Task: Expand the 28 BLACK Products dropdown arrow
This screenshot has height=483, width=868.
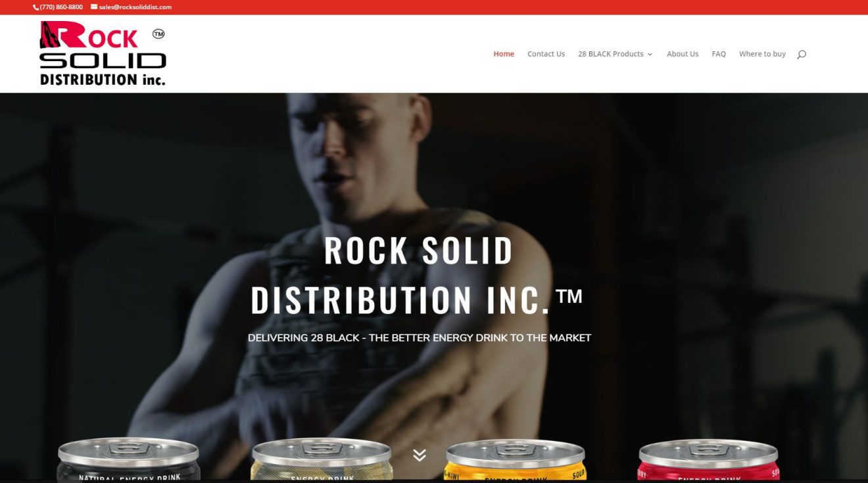Action: (x=650, y=55)
